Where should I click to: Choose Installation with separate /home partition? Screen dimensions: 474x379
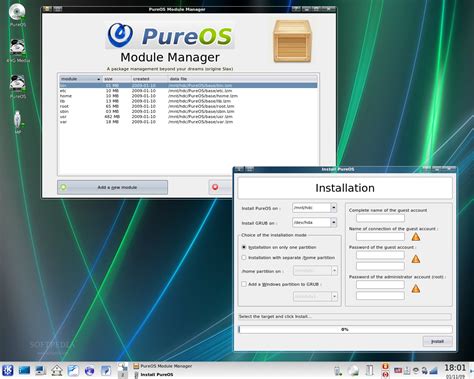coord(244,258)
